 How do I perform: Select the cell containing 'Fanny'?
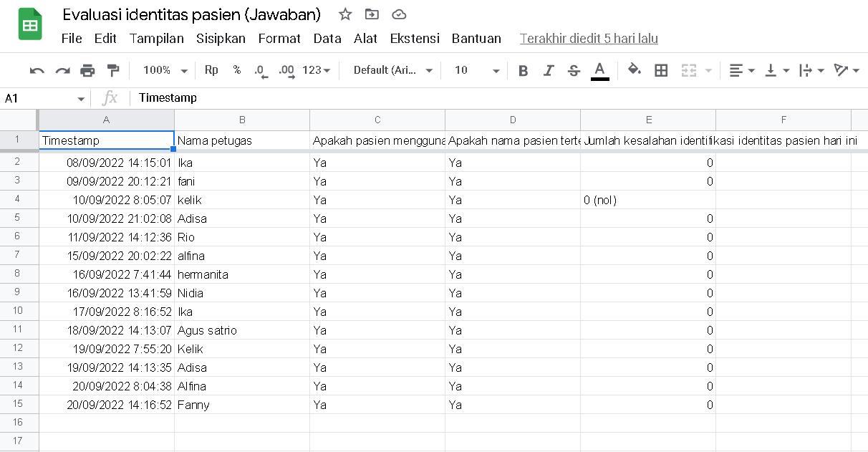(x=242, y=405)
